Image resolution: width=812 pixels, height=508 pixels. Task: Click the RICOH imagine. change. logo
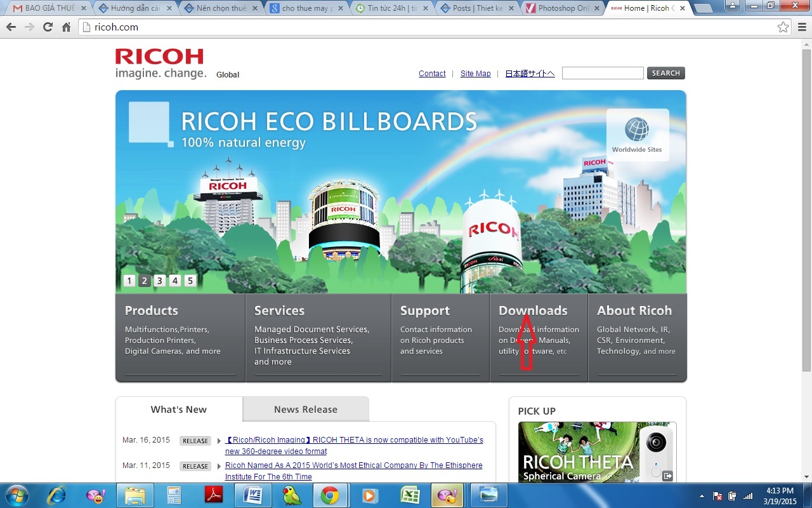[160, 63]
